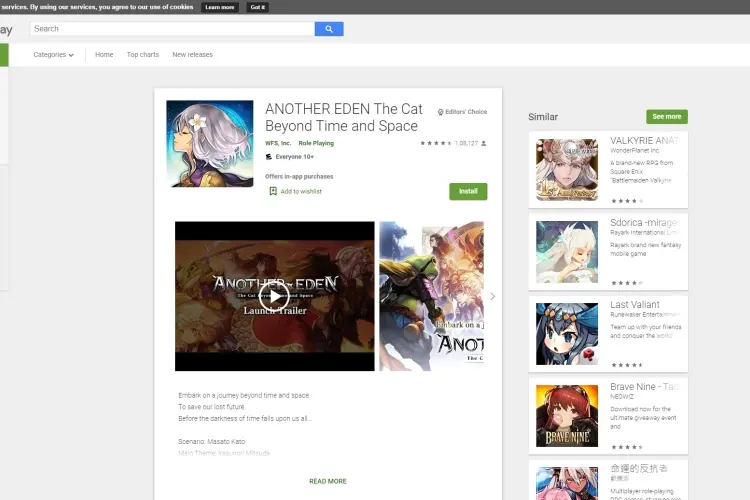Click Valkyrie Anatomia star rating
Viewport: 750px width, 500px height.
coord(627,201)
